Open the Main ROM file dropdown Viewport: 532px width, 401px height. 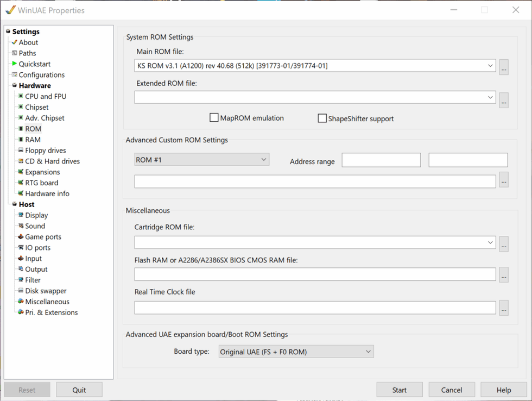point(490,66)
